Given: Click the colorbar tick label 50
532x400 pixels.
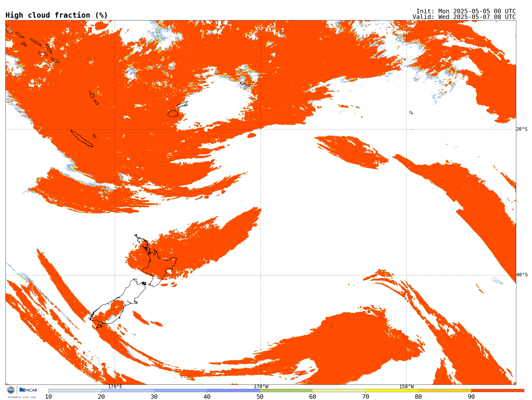Looking at the screenshot, I should pyautogui.click(x=260, y=397).
